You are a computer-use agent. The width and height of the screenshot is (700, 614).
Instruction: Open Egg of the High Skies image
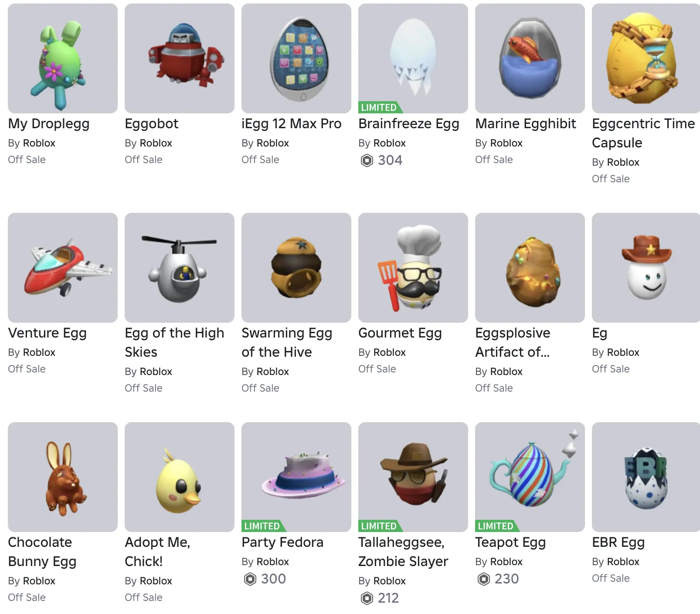tap(180, 268)
